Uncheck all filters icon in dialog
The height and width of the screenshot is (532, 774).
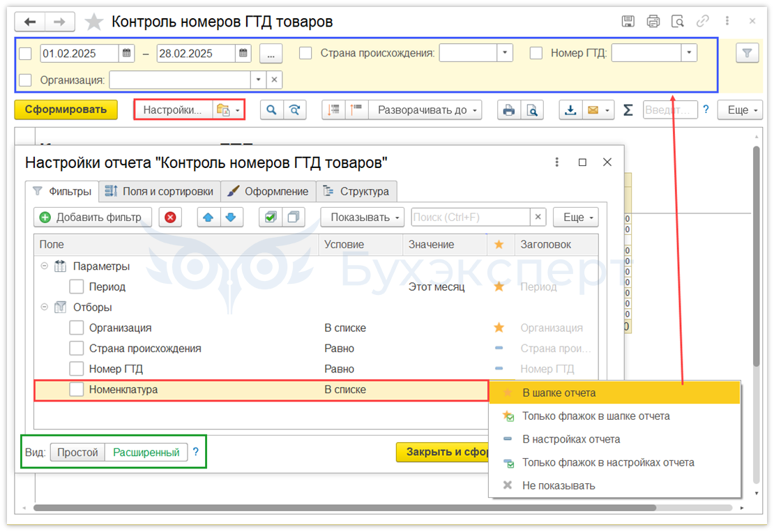pyautogui.click(x=293, y=217)
